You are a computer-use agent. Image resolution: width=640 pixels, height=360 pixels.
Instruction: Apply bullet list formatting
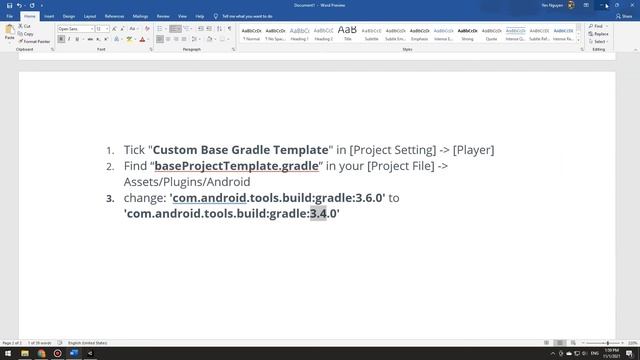(x=160, y=29)
